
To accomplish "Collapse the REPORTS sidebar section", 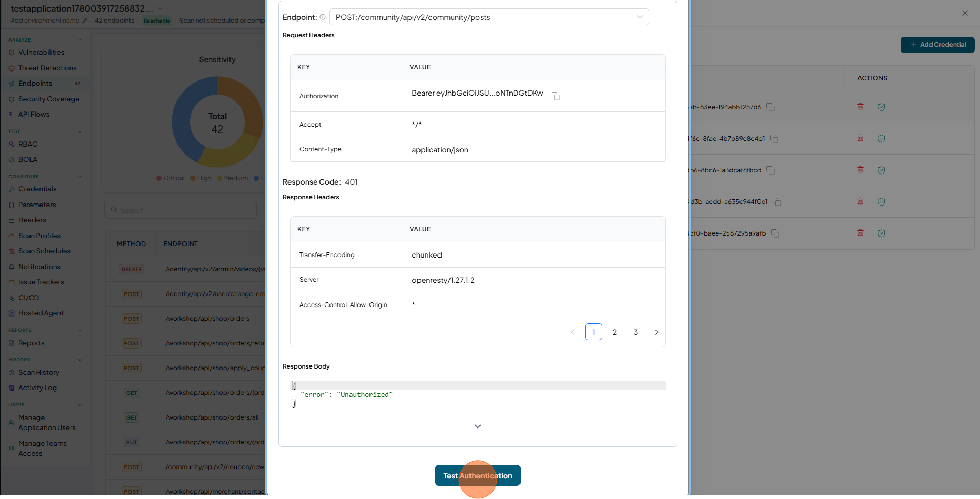I will click(x=79, y=330).
